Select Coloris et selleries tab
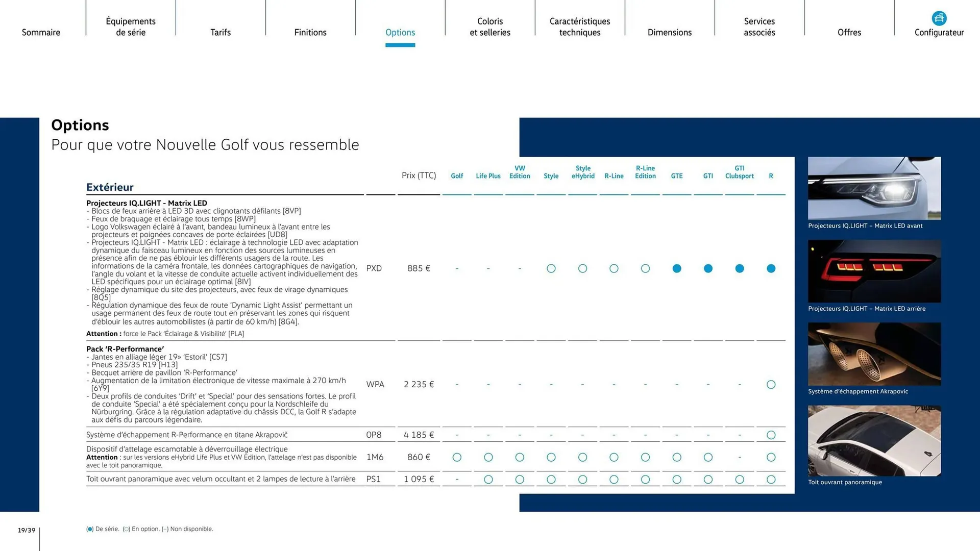 click(490, 27)
